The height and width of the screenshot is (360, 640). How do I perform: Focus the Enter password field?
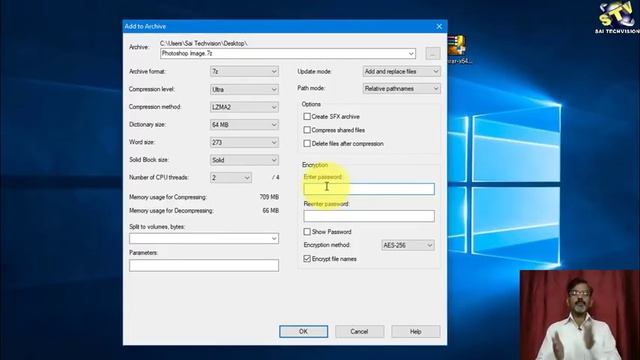point(369,189)
